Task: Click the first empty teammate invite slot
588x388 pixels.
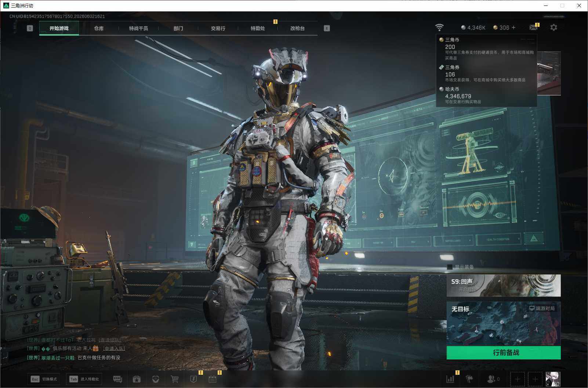Action: click(517, 379)
